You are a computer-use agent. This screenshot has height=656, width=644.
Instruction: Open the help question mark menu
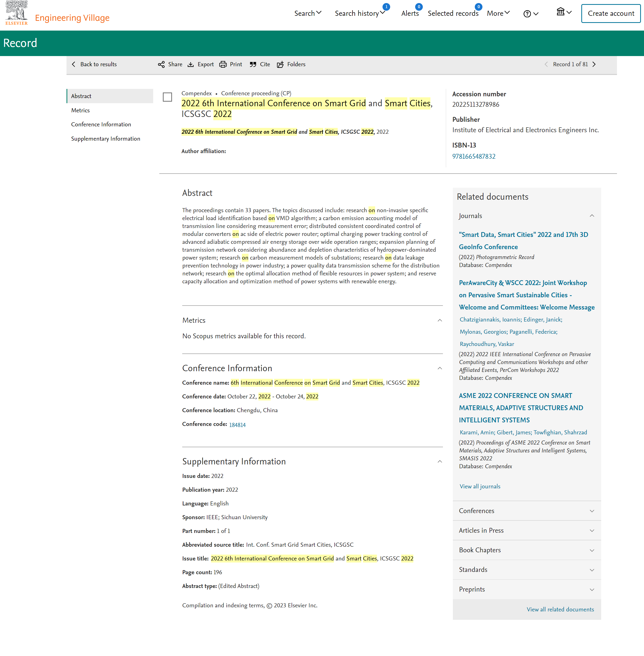(531, 14)
